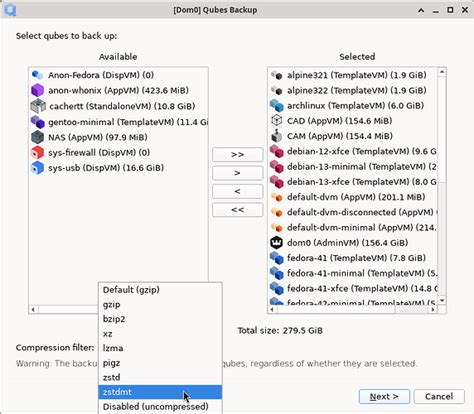The height and width of the screenshot is (414, 474).
Task: Select lzma in the dropdown list
Action: click(160, 348)
